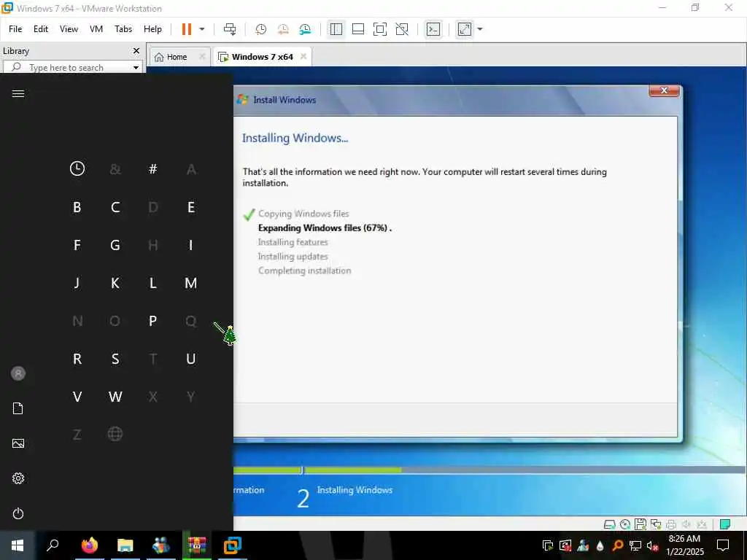This screenshot has width=747, height=560.
Task: Jump to apps starting with U
Action: 191,359
